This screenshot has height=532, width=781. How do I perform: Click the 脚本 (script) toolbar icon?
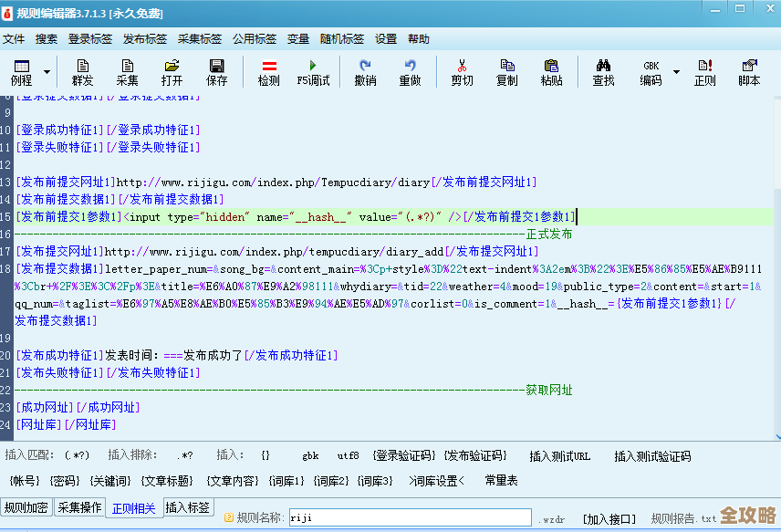(749, 72)
